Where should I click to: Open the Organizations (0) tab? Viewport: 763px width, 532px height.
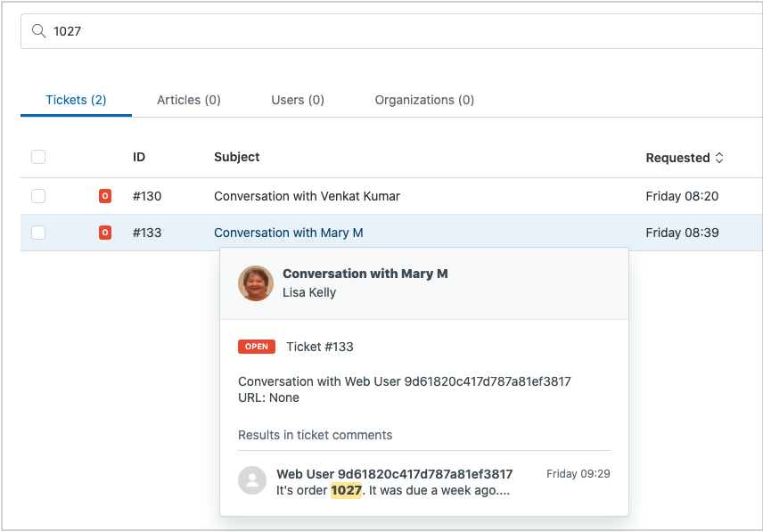click(x=424, y=100)
